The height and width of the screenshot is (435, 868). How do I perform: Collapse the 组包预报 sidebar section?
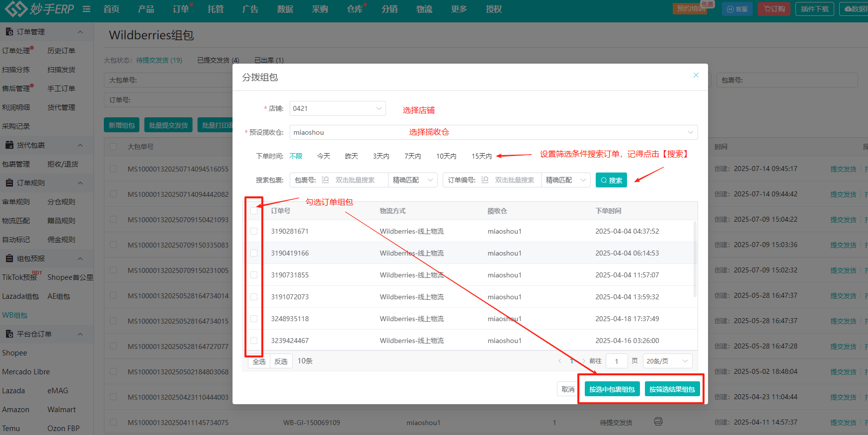click(x=80, y=259)
